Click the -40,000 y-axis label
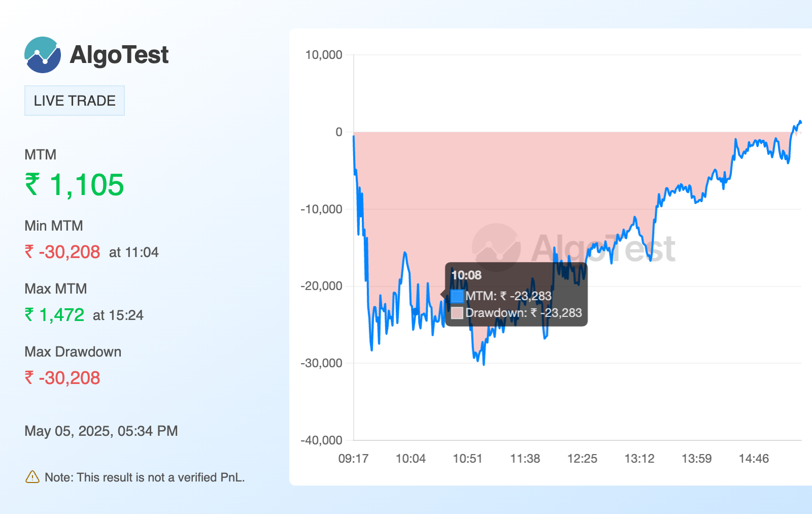Viewport: 812px width, 514px height. tap(321, 440)
